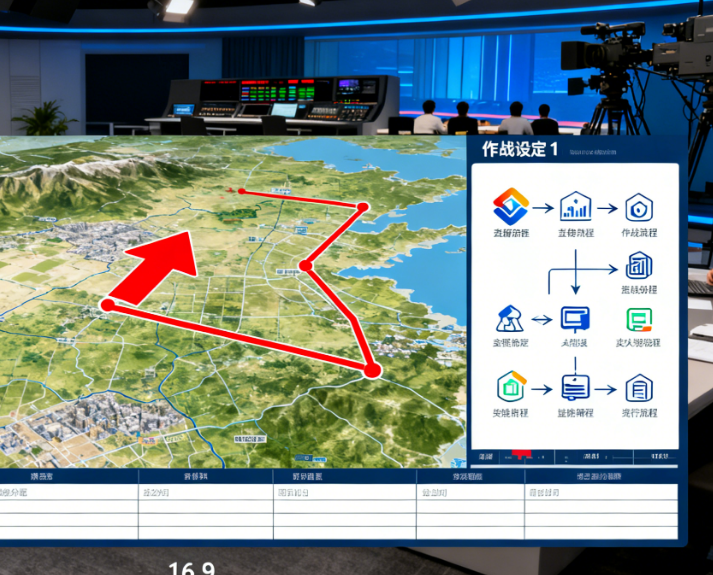713x575 pixels.
Task: Click the 作战设定 1 panel title
Action: pyautogui.click(x=520, y=149)
